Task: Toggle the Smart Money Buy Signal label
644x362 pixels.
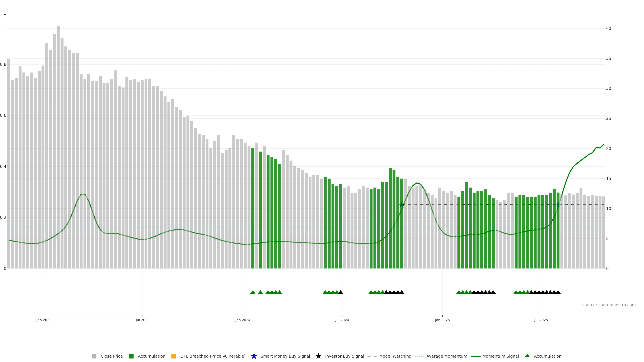Action: tap(285, 356)
